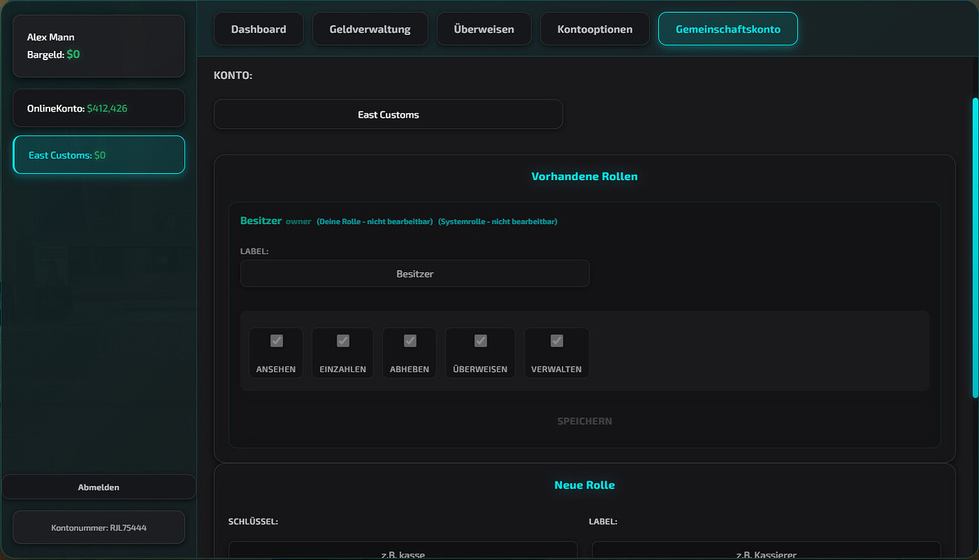Image resolution: width=979 pixels, height=560 pixels.
Task: Select the OnlineKonto account card
Action: coord(99,108)
